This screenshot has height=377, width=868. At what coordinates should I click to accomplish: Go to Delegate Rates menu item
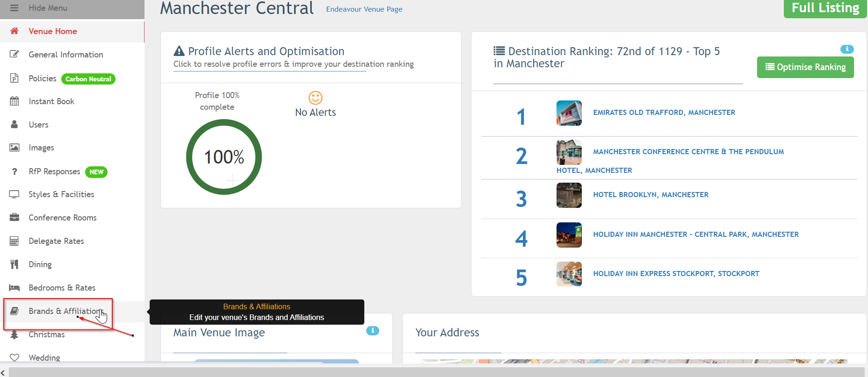coord(56,241)
